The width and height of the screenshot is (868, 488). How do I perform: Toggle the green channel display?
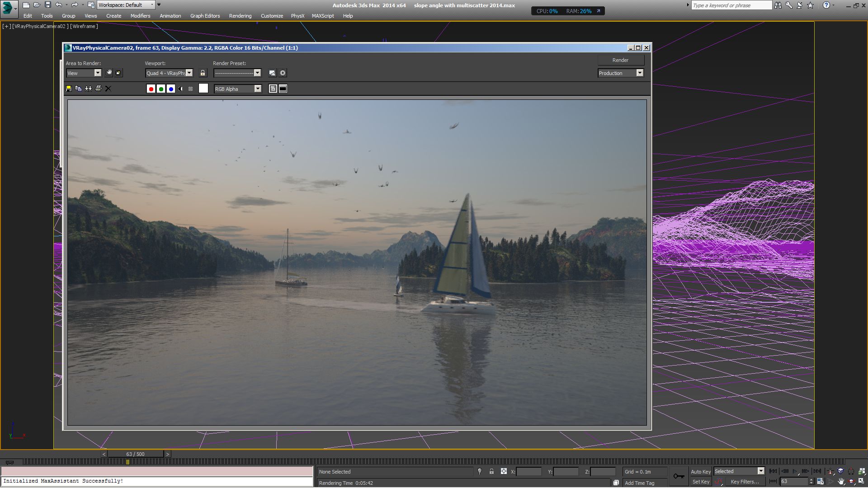[x=161, y=89]
